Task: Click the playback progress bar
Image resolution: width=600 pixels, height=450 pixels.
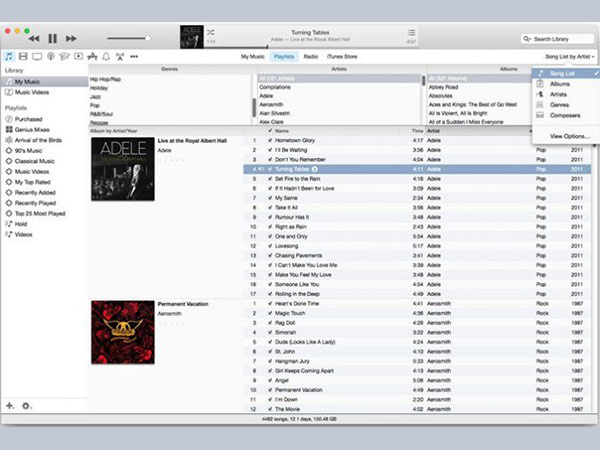Action: click(x=310, y=47)
